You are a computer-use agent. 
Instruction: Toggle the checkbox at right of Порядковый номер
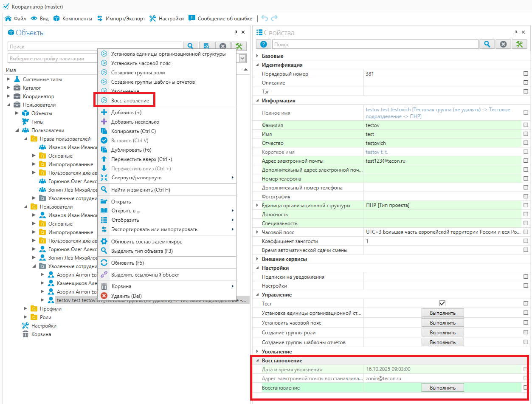coord(526,74)
